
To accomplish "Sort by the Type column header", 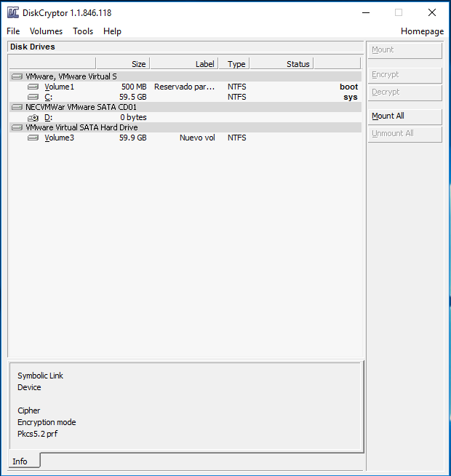I will [x=234, y=64].
